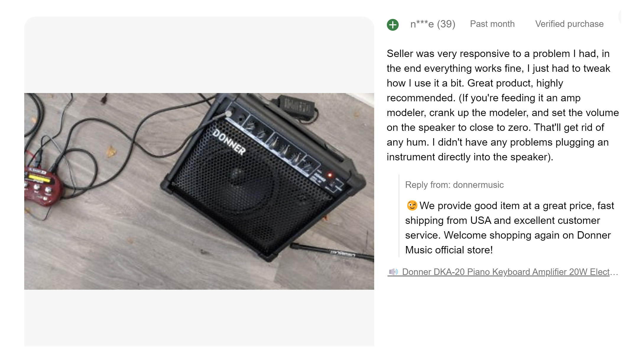644x360 pixels.
Task: Click the green positive feedback plus icon
Action: click(x=392, y=25)
